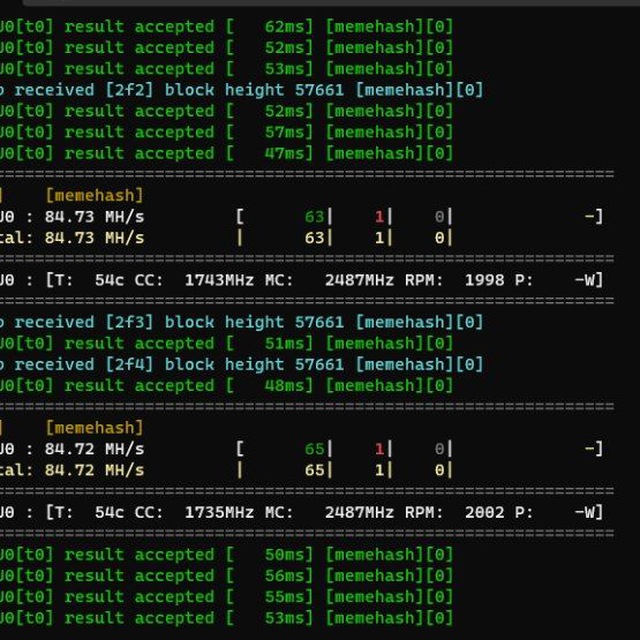
Task: Click the '84.72 MH/s' total hashrate value
Action: coord(94,470)
